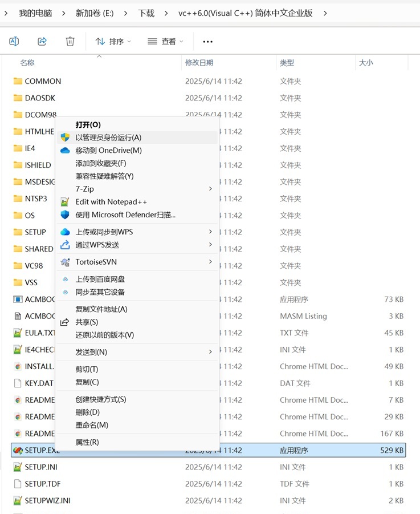This screenshot has height=514, width=420.
Task: Open the 排序 sort dropdown
Action: tap(113, 42)
